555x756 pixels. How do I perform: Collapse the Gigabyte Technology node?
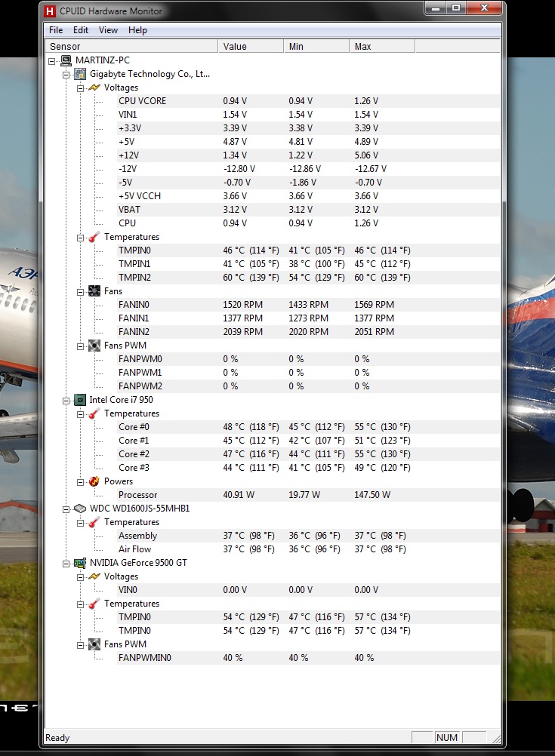(66, 74)
